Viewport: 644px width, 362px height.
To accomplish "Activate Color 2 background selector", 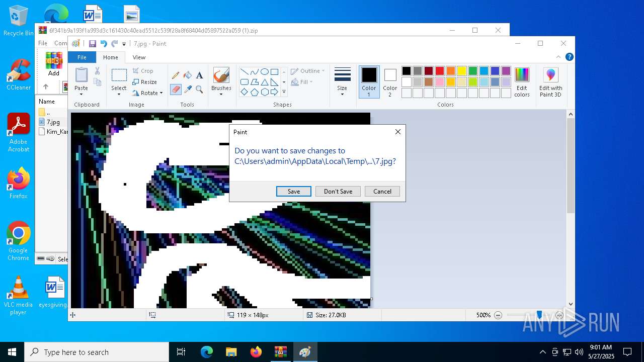I will coord(390,82).
